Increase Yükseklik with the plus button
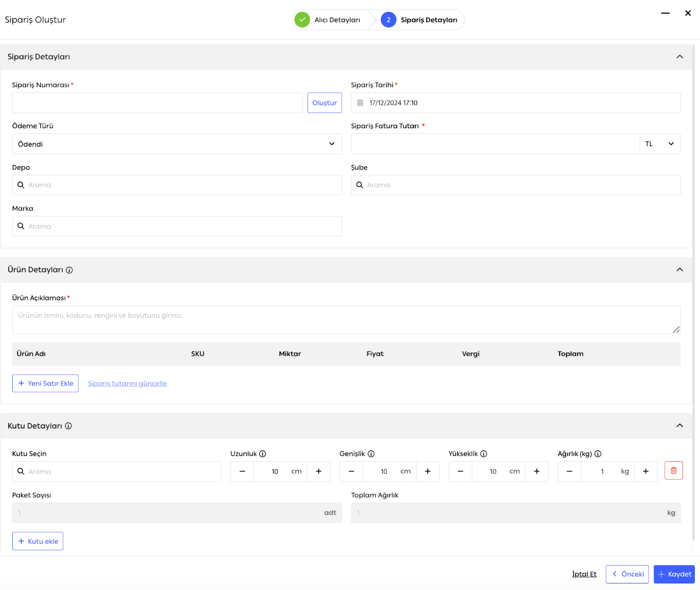Image resolution: width=700 pixels, height=590 pixels. click(537, 471)
